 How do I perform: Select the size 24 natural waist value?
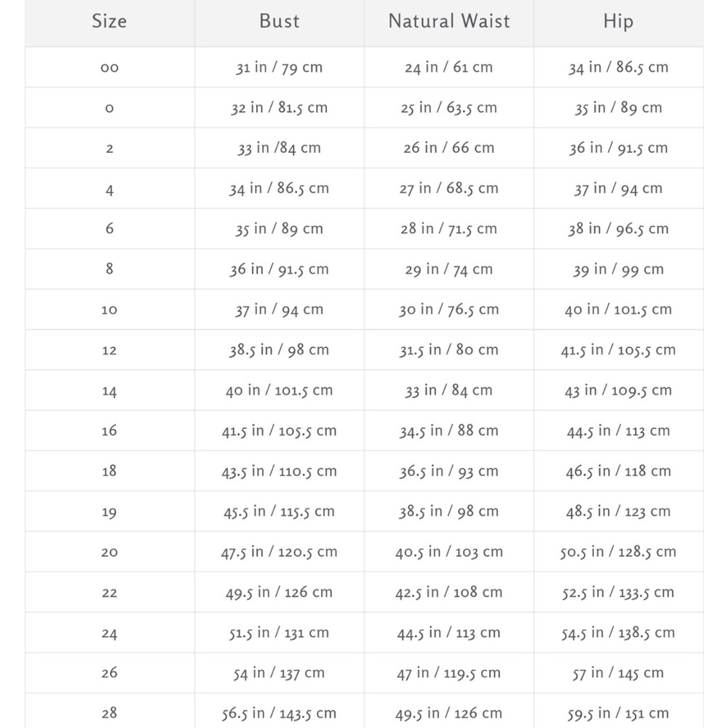click(x=448, y=633)
